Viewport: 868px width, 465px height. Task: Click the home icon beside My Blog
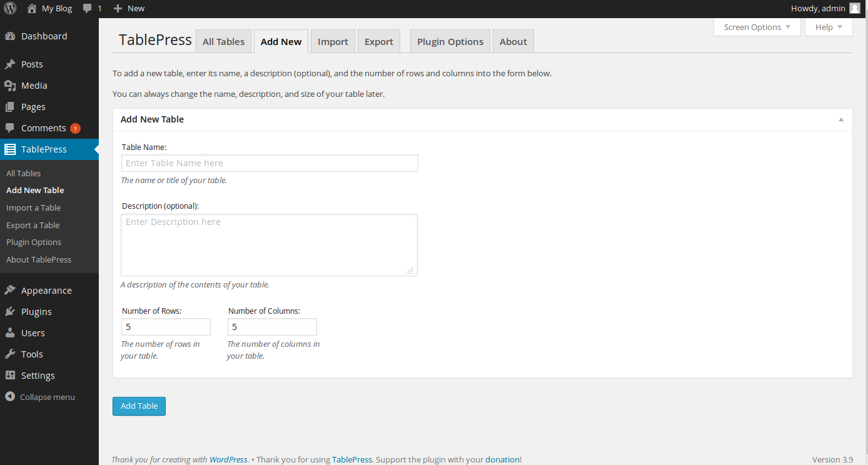[32, 9]
